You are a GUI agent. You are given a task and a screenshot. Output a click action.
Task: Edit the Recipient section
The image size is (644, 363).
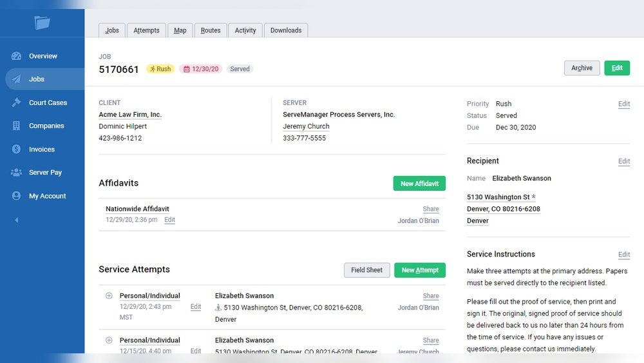(x=624, y=161)
